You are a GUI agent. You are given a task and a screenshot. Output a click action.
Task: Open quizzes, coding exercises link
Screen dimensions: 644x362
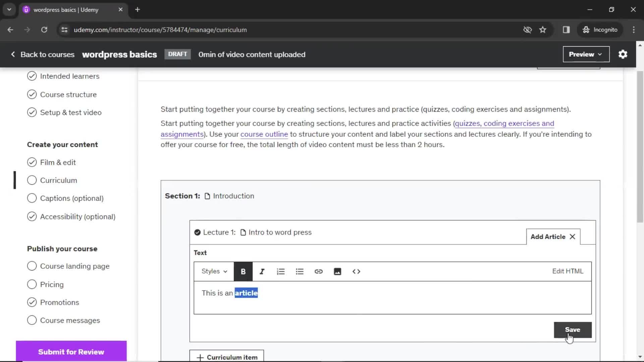(x=504, y=123)
